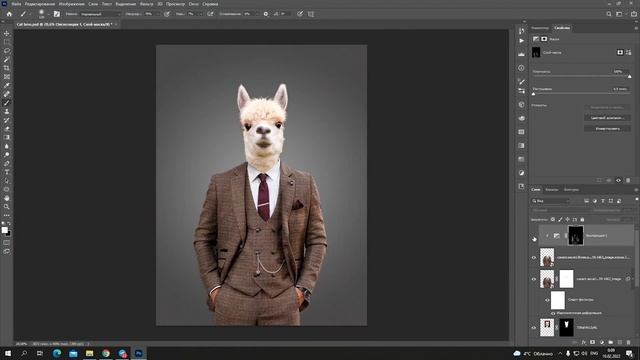Select the Zoom tool

(x=7, y=207)
